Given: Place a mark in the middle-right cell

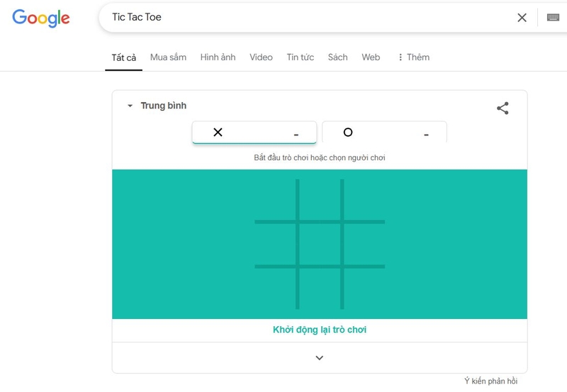Looking at the screenshot, I should tap(364, 244).
